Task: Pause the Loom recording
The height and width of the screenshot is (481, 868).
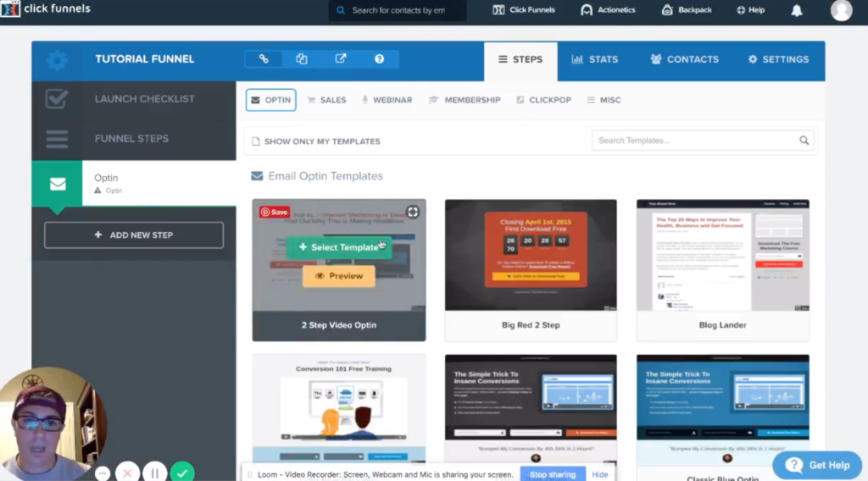Action: coord(155,473)
